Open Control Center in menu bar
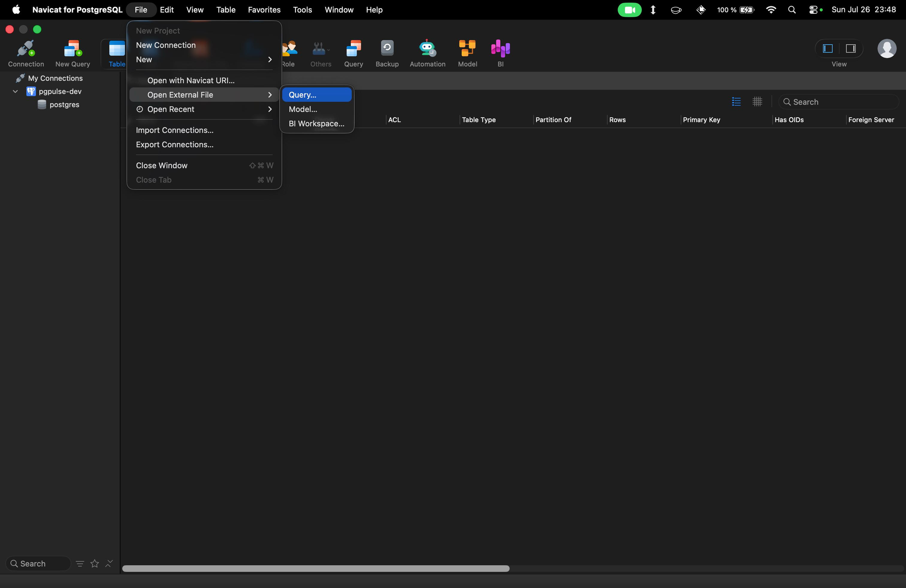The height and width of the screenshot is (588, 906). pyautogui.click(x=813, y=10)
